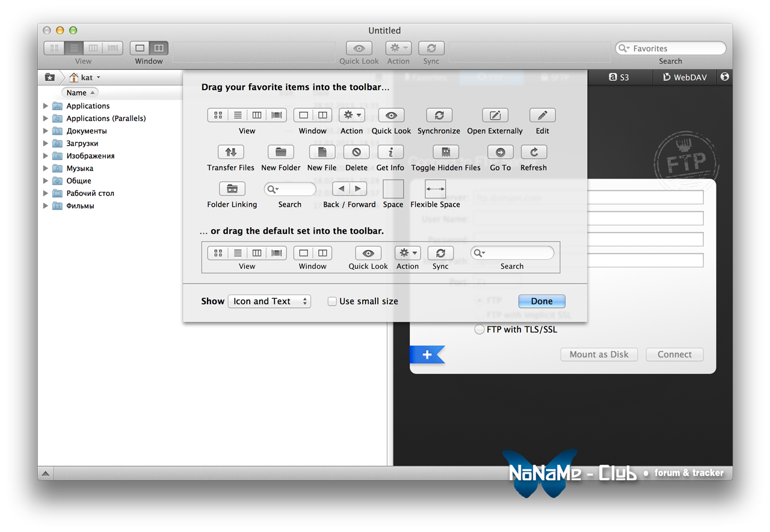Click the Synchronize icon in palette
Viewport: 770px width, 532px height.
pos(439,115)
